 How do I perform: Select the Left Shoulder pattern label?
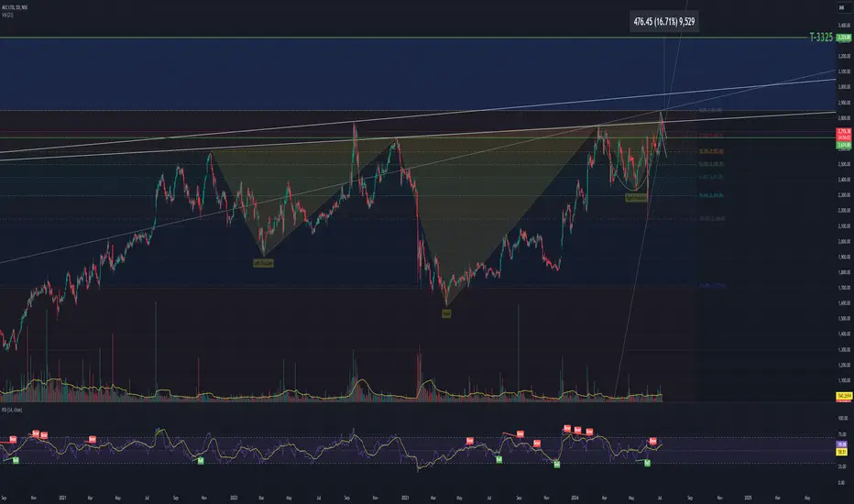264,263
